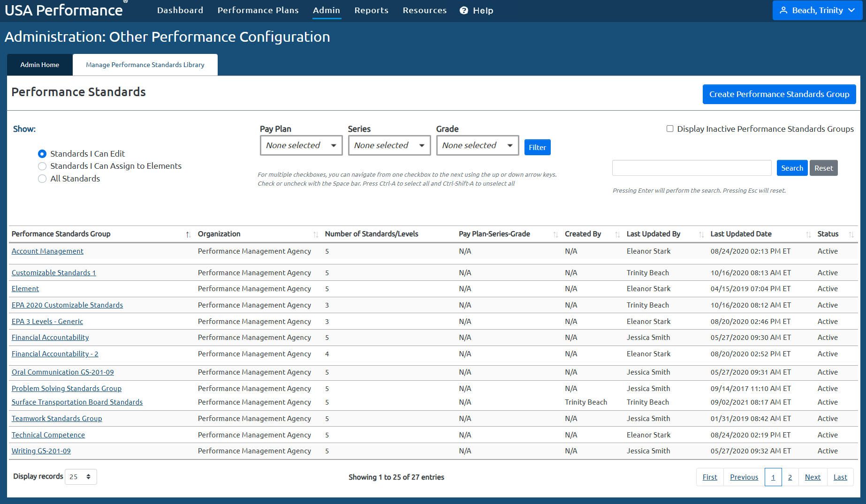Click Showing 1 to 25 of 27 entries

pyautogui.click(x=396, y=477)
